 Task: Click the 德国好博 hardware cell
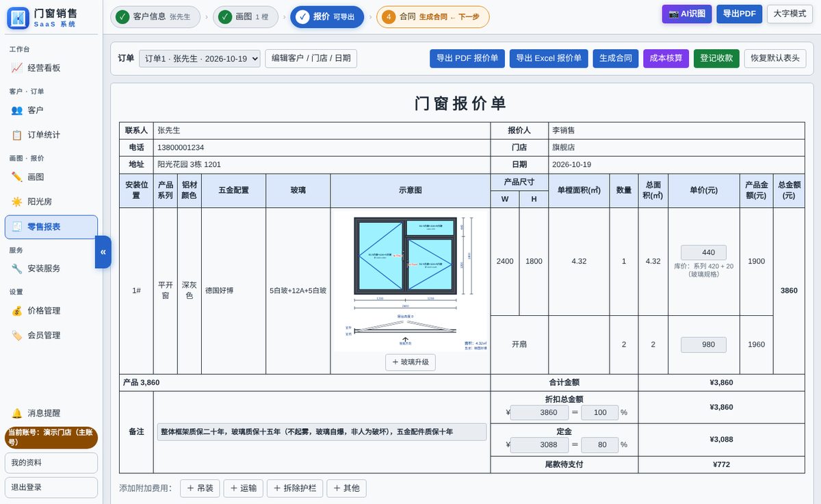233,291
